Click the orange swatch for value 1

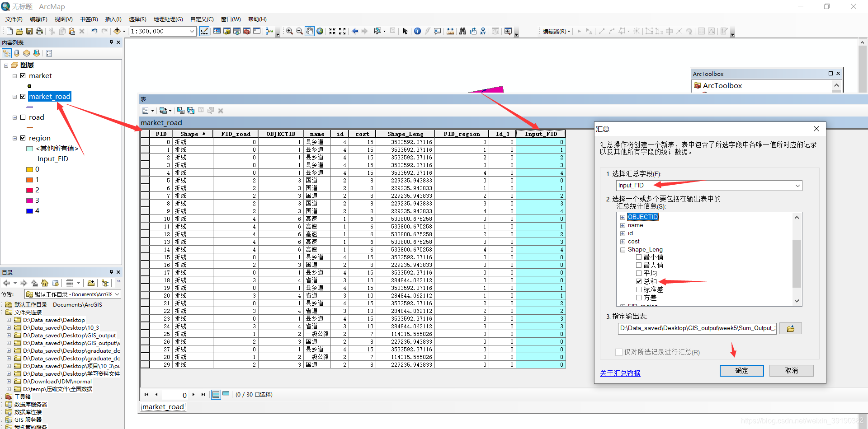29,180
